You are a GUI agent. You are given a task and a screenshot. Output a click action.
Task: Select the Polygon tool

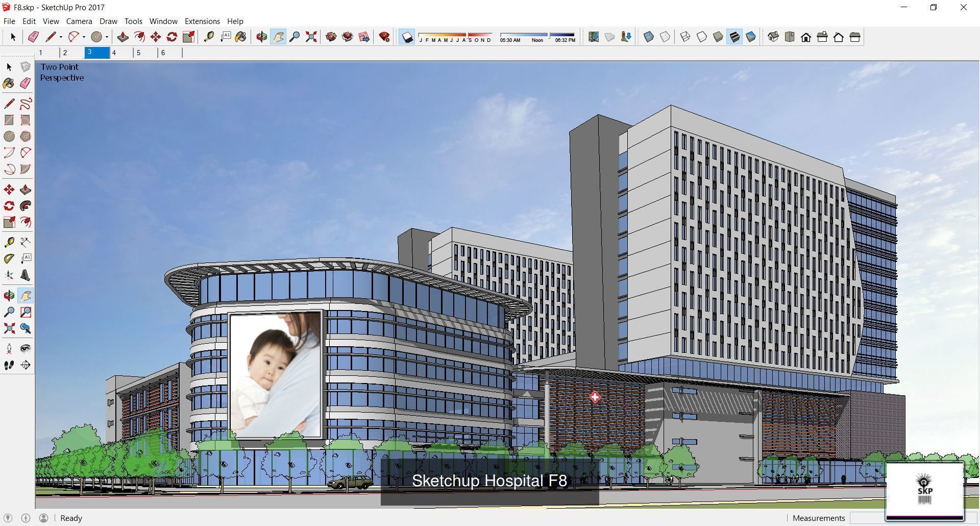click(26, 136)
